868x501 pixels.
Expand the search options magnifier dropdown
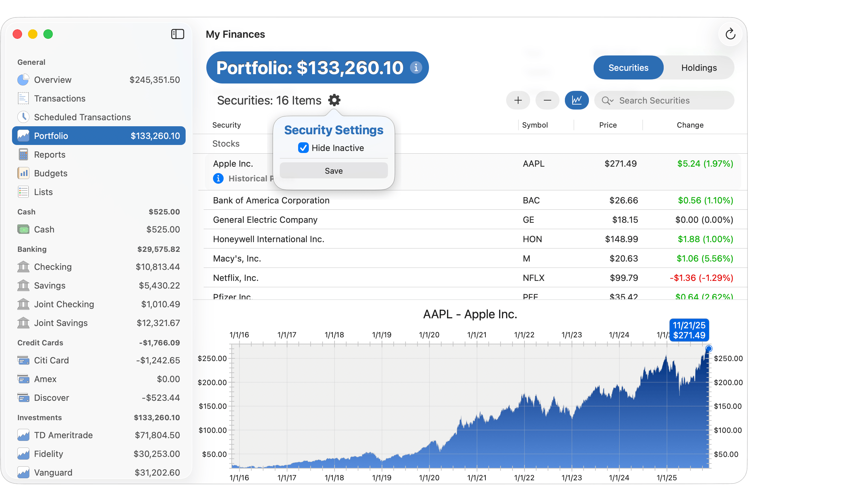click(607, 101)
